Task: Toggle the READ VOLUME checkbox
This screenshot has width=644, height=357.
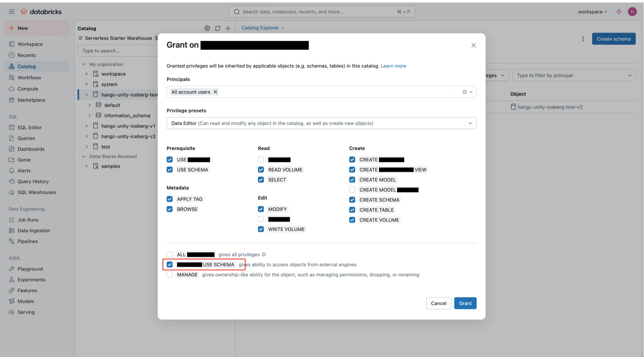Action: click(x=261, y=170)
